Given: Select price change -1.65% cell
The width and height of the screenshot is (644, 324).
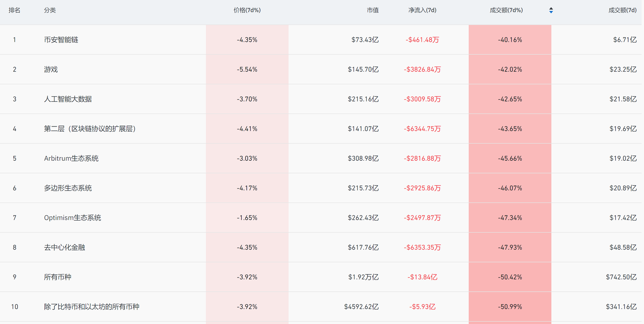Looking at the screenshot, I should pyautogui.click(x=247, y=218).
